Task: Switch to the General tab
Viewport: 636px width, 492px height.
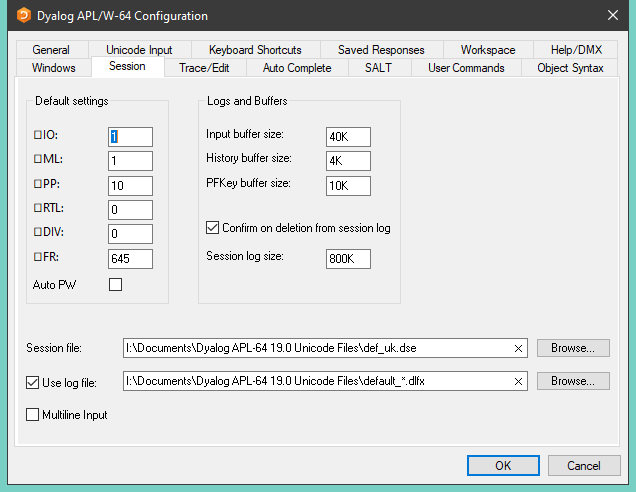Action: (x=51, y=50)
